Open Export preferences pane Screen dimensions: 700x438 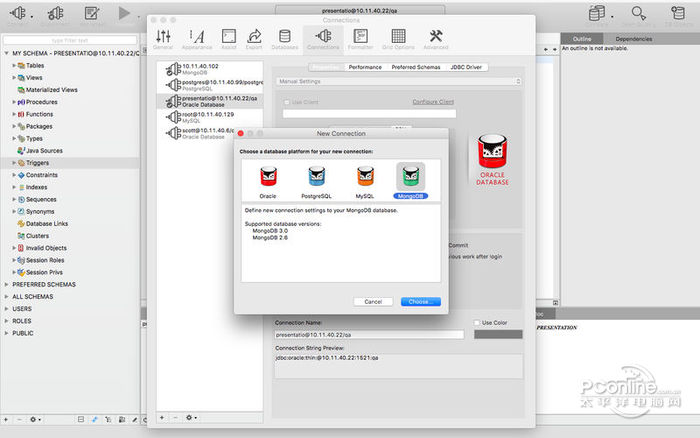coord(254,39)
